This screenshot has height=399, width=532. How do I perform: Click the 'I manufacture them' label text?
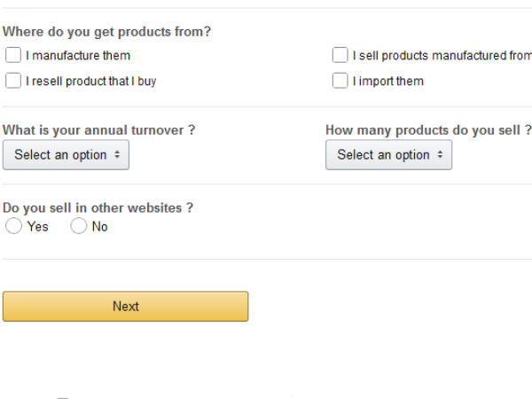tap(78, 56)
